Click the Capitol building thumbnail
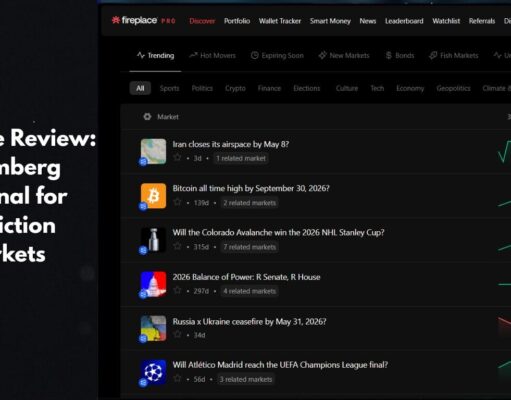The image size is (511, 400). [x=153, y=284]
